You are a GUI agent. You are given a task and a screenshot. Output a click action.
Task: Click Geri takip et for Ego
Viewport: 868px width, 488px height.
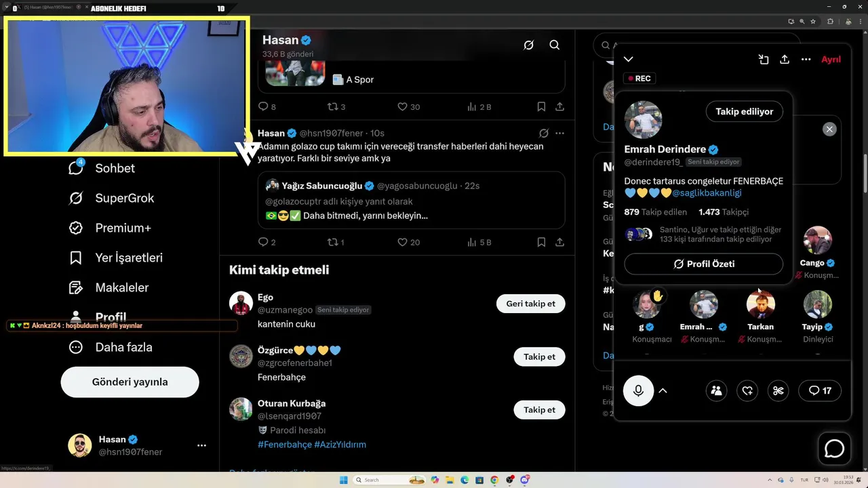click(x=530, y=304)
